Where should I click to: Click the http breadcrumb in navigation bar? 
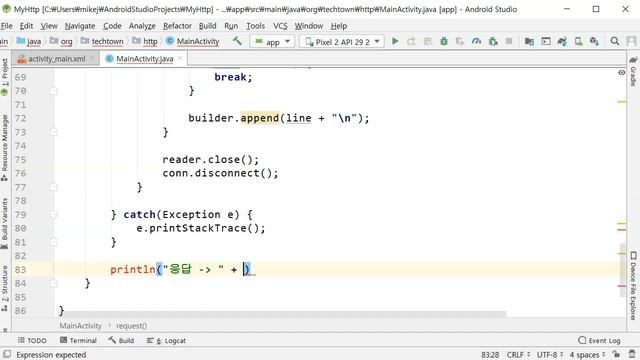tap(145, 41)
